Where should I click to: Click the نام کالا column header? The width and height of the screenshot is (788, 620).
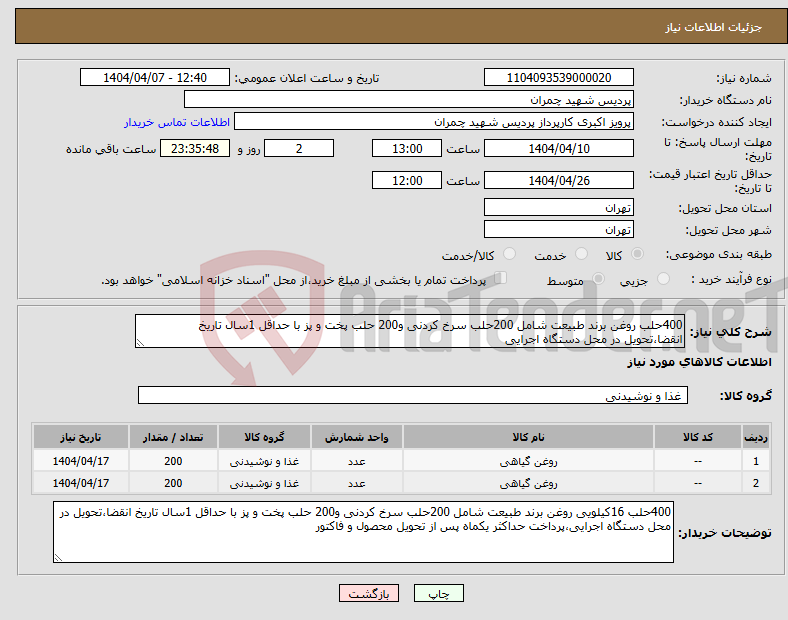tap(528, 437)
